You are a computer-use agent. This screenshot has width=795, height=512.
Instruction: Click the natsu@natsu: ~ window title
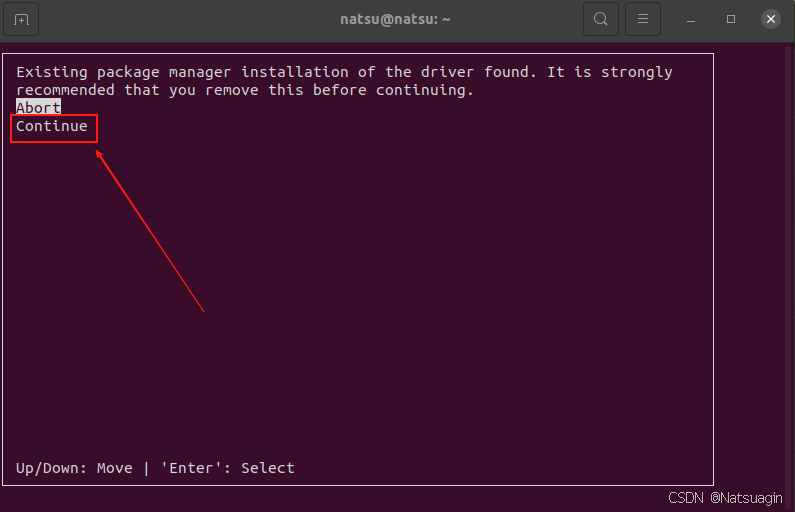(x=395, y=19)
